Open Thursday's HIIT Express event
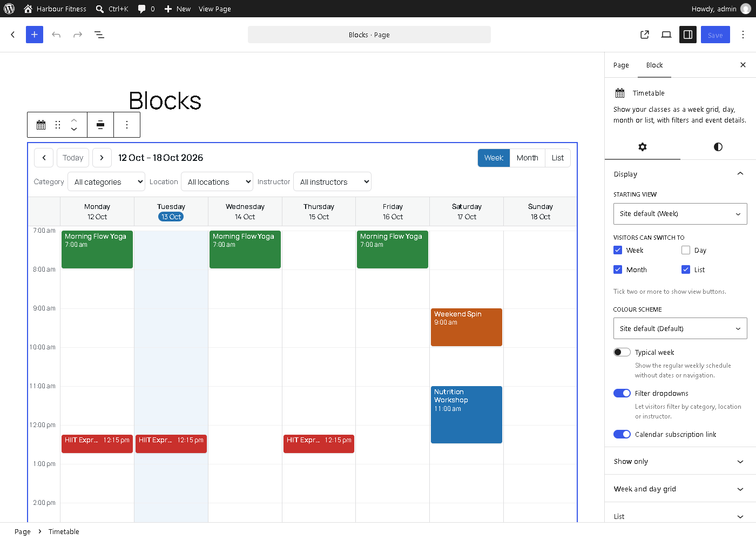The width and height of the screenshot is (756, 540). [319, 444]
